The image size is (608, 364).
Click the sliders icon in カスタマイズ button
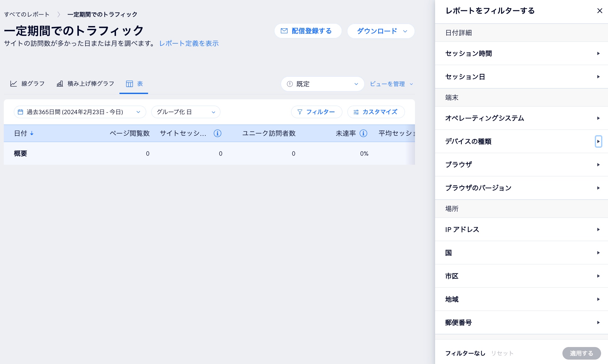(x=356, y=112)
